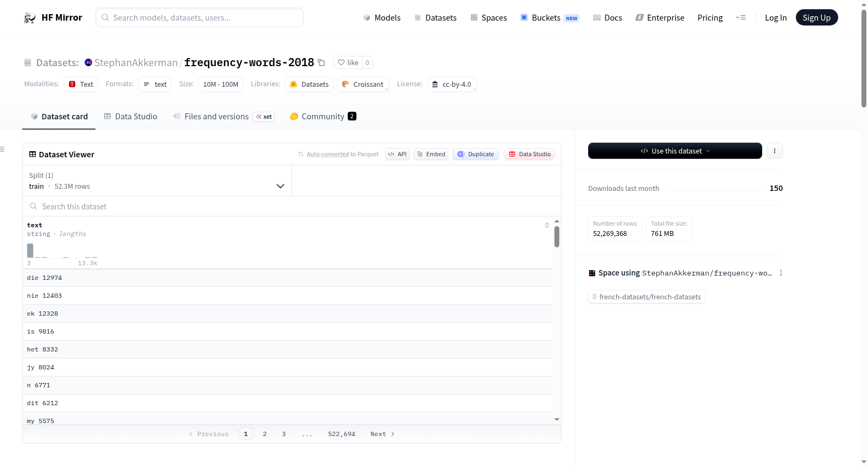Click the 'Number of rows: 52,269,368' box
This screenshot has width=868, height=467.
615,229
